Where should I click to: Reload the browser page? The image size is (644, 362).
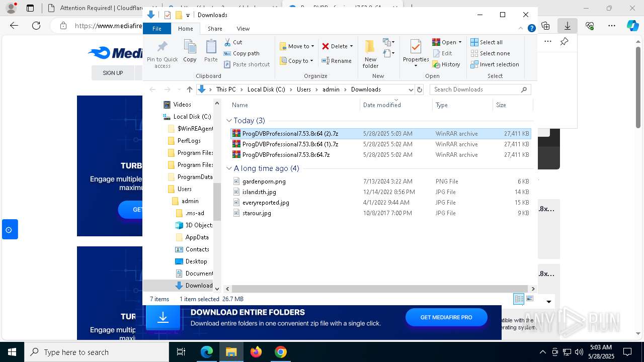[36, 26]
